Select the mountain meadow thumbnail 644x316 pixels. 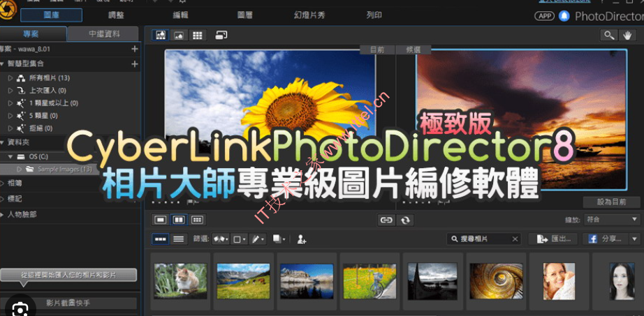(x=244, y=281)
